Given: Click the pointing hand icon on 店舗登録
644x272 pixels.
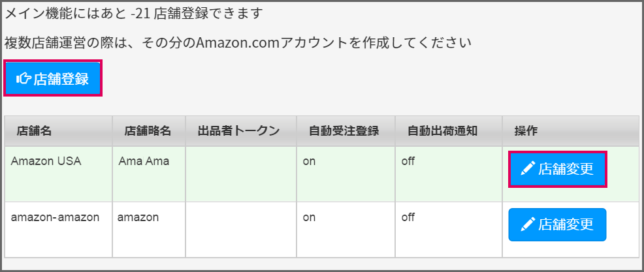Looking at the screenshot, I should pyautogui.click(x=24, y=78).
